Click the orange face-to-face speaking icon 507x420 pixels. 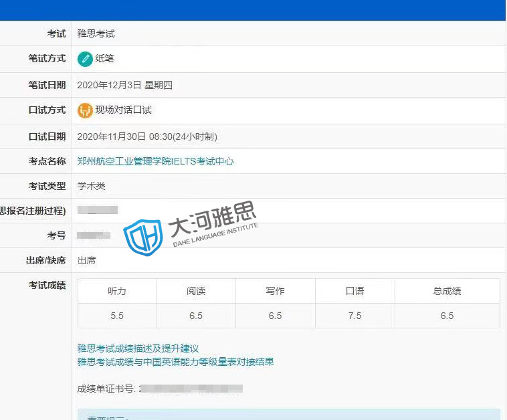(x=85, y=110)
